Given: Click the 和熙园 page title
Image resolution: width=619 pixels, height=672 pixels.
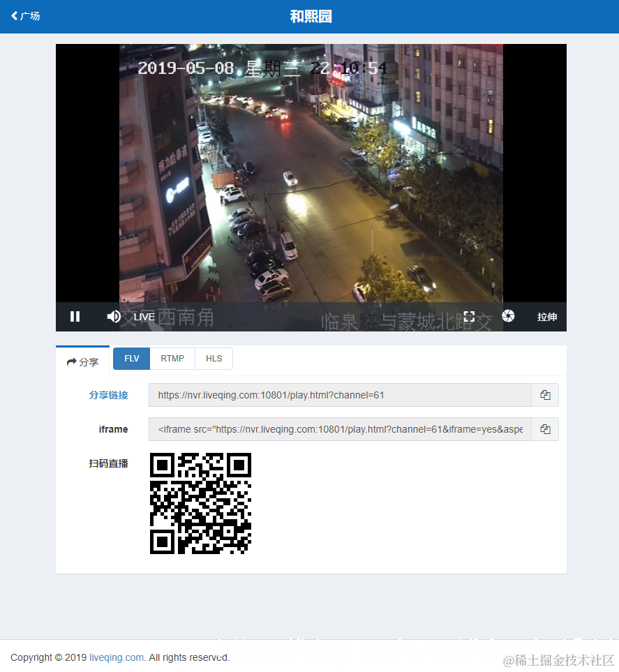Looking at the screenshot, I should pyautogui.click(x=311, y=16).
